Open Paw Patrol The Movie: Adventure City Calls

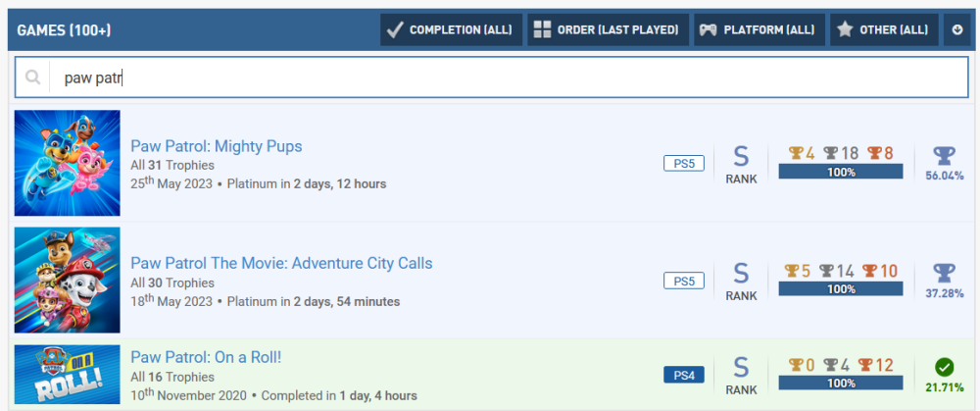(281, 263)
